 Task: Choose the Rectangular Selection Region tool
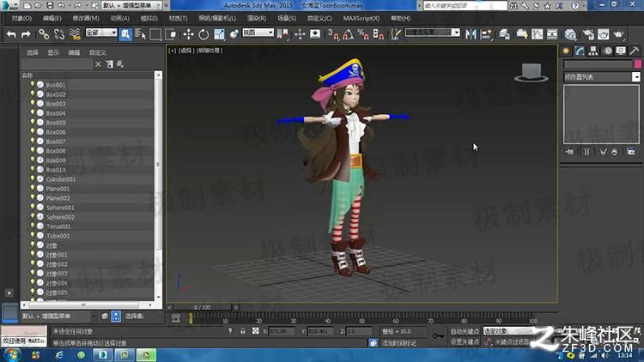[x=155, y=34]
